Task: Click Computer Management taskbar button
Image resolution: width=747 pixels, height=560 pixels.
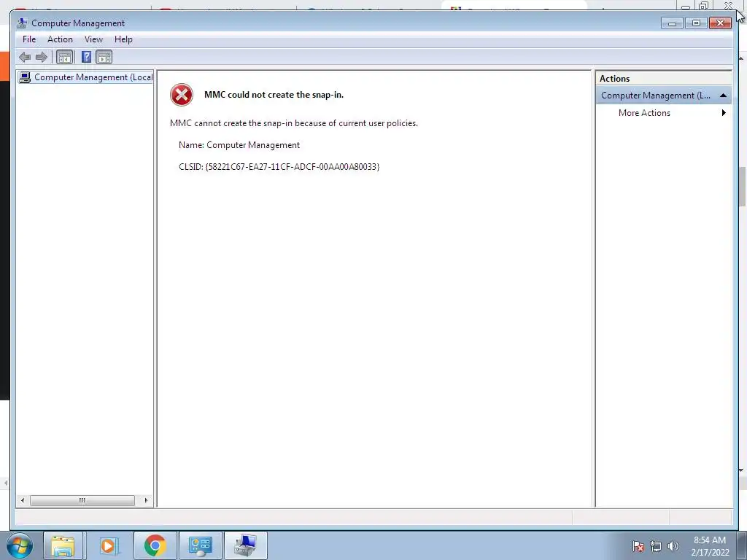Action: (246, 545)
